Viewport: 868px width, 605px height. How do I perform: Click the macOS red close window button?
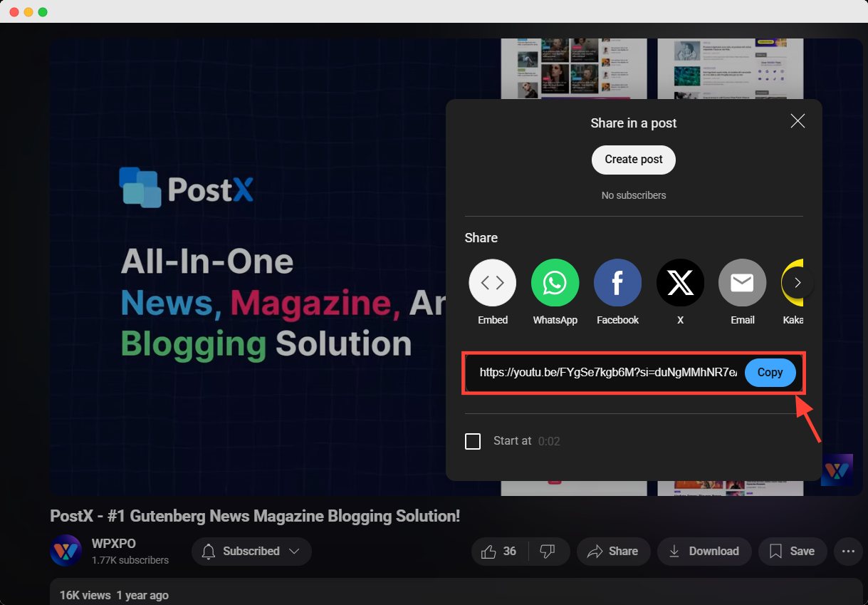(14, 12)
